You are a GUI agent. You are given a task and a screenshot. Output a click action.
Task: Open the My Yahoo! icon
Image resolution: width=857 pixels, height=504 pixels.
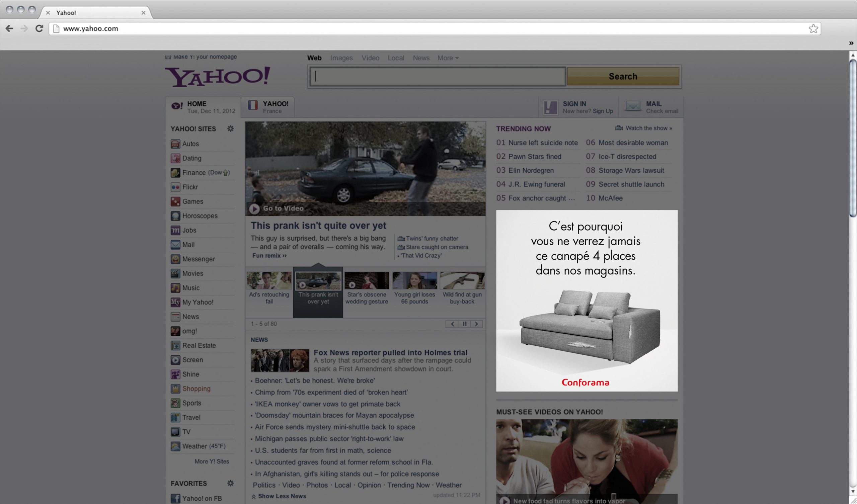pos(175,302)
